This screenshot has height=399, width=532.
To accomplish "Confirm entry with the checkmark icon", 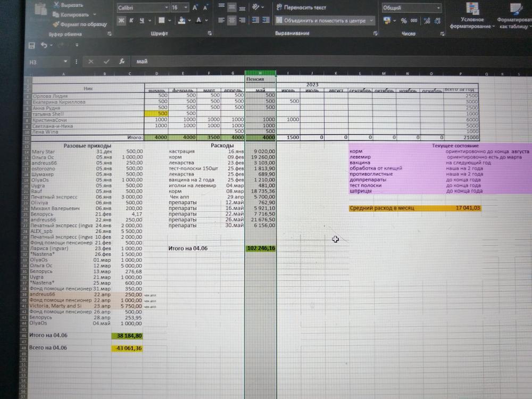I will pyautogui.click(x=106, y=62).
